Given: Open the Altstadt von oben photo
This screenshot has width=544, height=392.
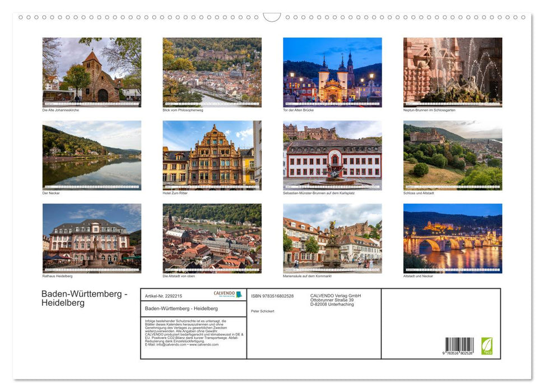Looking at the screenshot, I should tap(212, 239).
